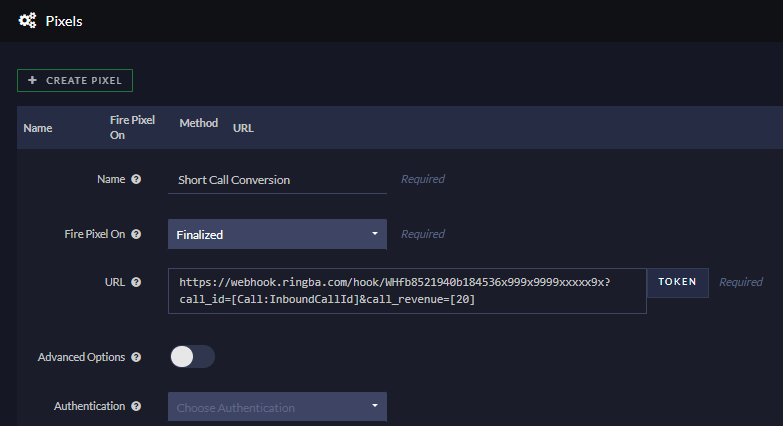Click the Method column header
This screenshot has width=783, height=426.
point(199,123)
